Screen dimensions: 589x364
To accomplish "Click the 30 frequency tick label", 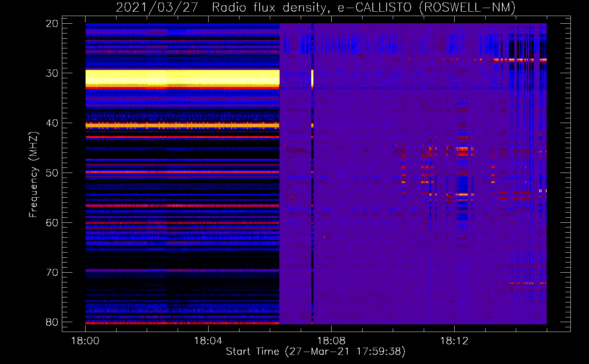I will (52, 73).
